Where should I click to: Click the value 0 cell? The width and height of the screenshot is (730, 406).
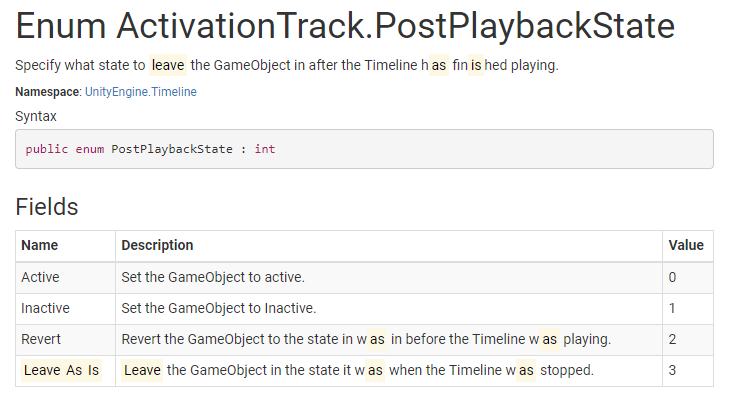click(672, 277)
